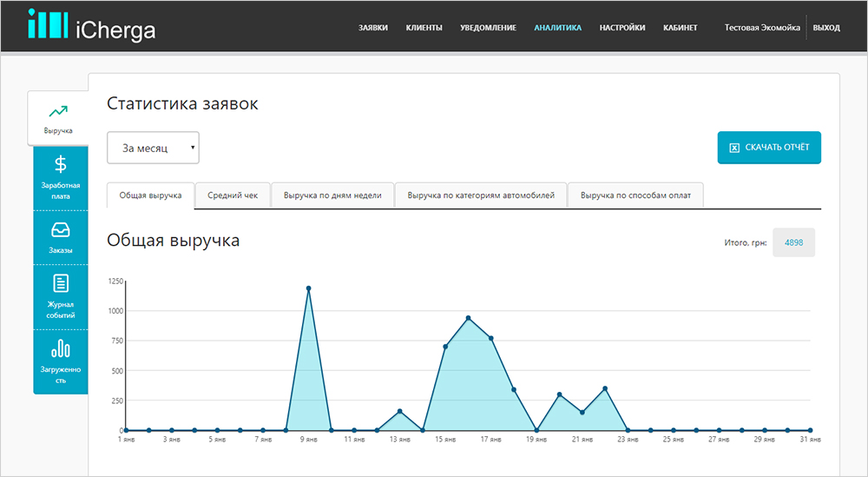Image resolution: width=868 pixels, height=477 pixels.
Task: Click the total value 4898 box
Action: [793, 243]
